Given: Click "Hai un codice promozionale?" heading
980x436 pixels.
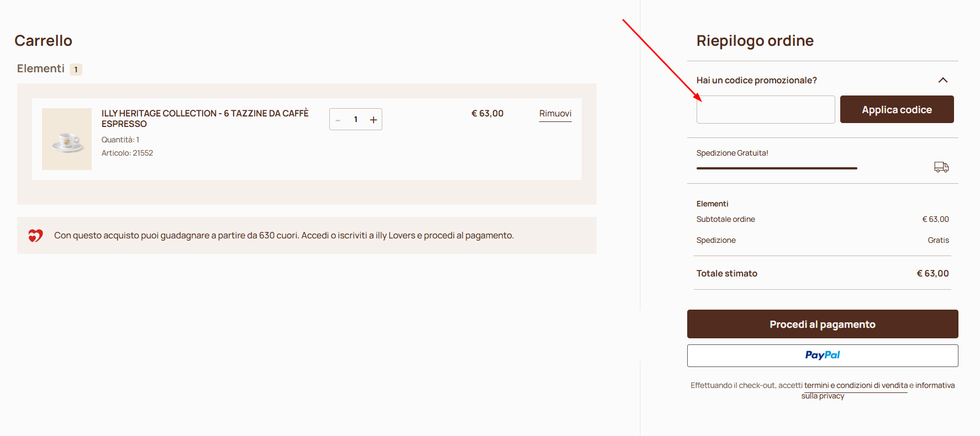Looking at the screenshot, I should click(756, 81).
